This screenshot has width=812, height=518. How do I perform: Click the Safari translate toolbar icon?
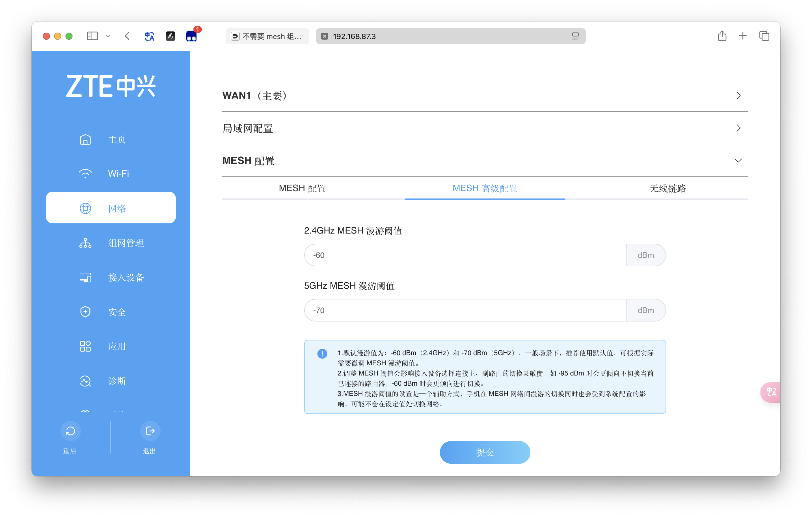[x=149, y=36]
